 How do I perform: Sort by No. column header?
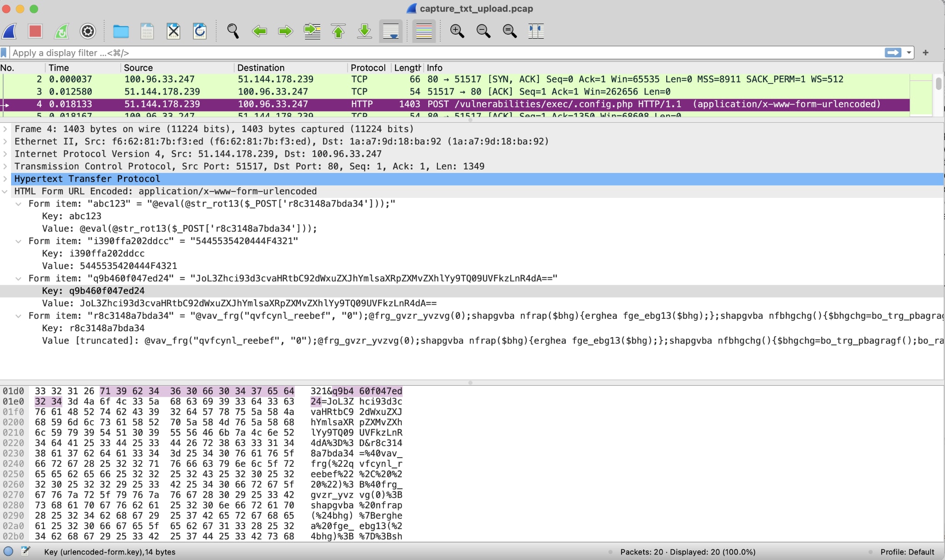(23, 68)
